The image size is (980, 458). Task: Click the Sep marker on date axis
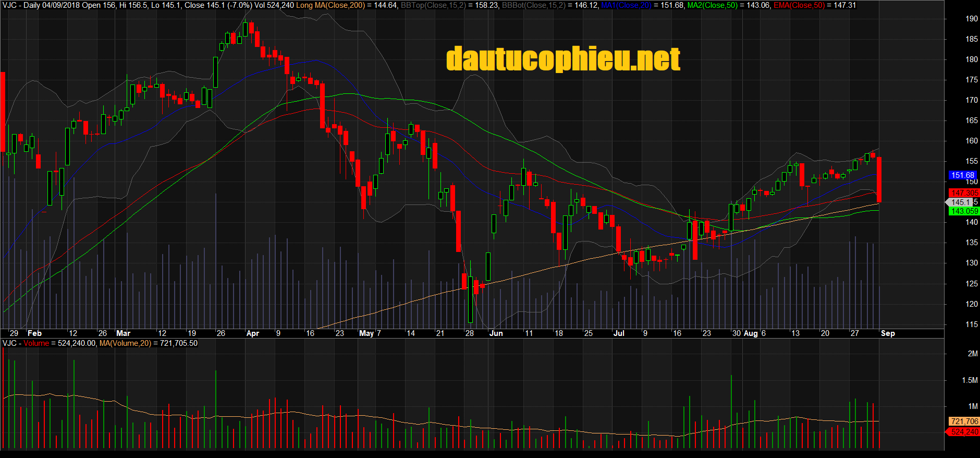pyautogui.click(x=888, y=333)
